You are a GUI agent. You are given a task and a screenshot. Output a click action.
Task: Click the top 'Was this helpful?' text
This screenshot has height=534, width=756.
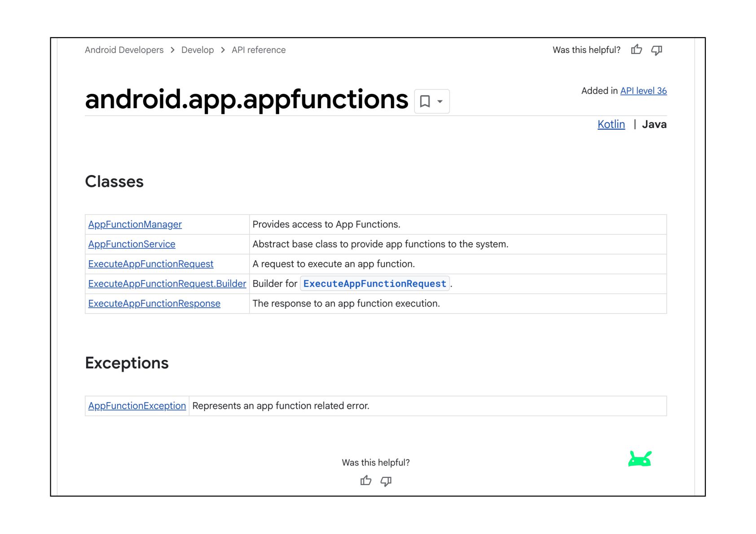click(586, 50)
